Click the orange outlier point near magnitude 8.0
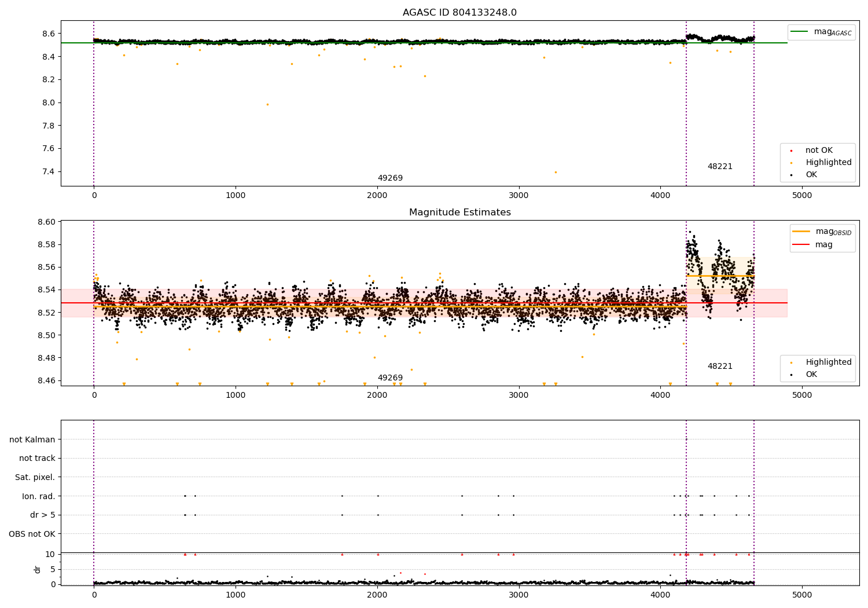 tap(267, 104)
